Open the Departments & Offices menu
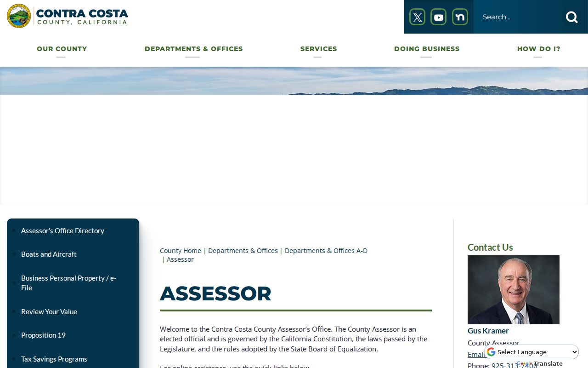Screen dimensions: 588x368 pos(193,49)
